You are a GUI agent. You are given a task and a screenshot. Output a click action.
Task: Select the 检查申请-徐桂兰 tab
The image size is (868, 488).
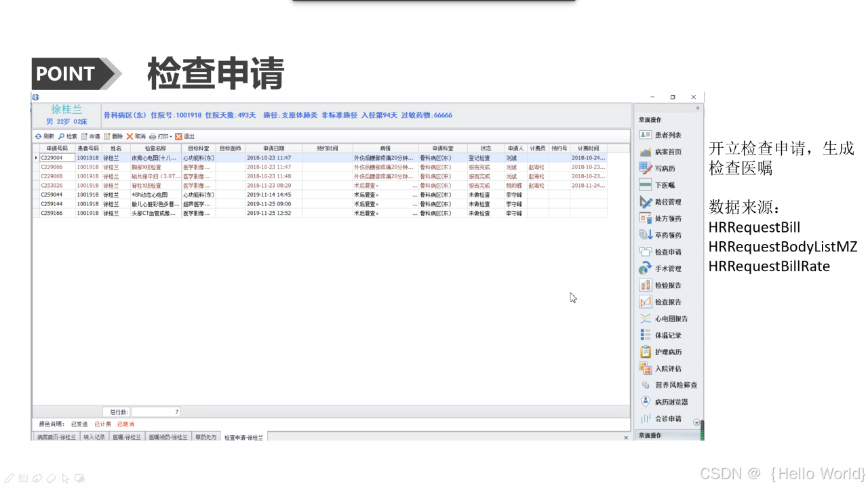click(x=243, y=437)
